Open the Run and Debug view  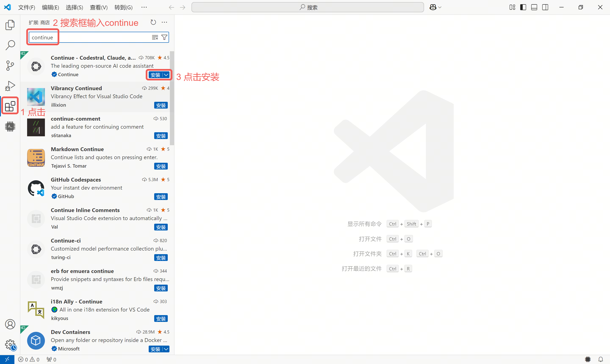pyautogui.click(x=10, y=86)
